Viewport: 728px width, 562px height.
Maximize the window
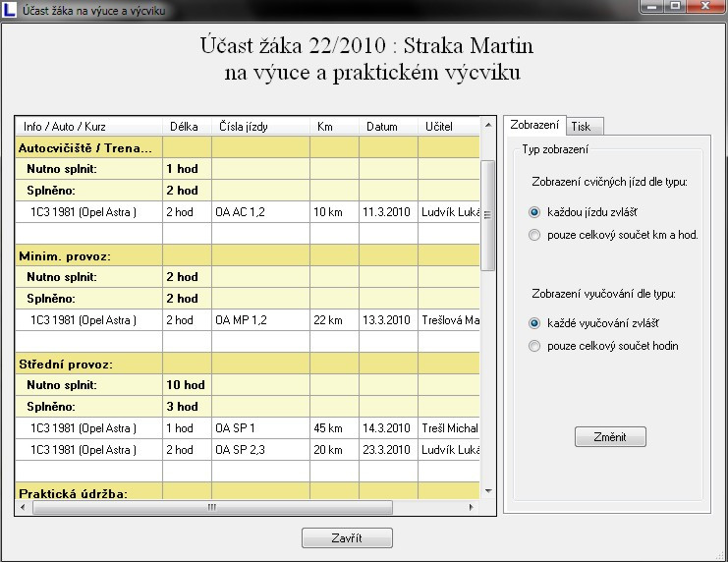(676, 7)
